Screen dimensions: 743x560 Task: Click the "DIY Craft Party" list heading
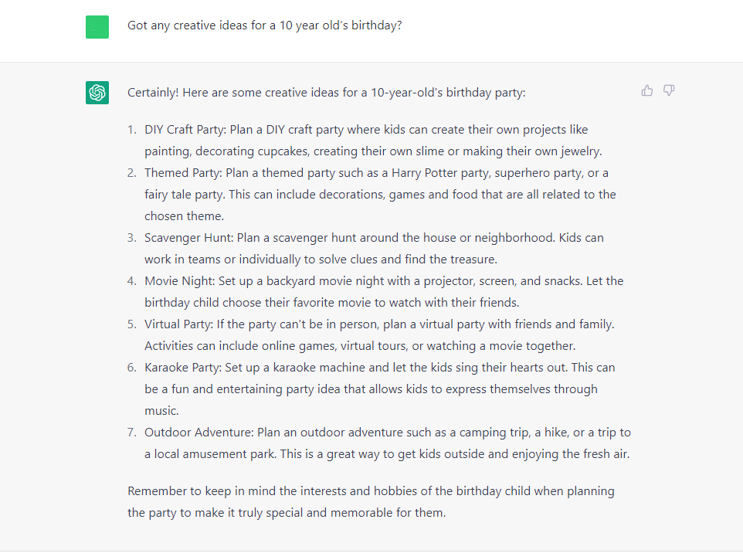point(185,130)
